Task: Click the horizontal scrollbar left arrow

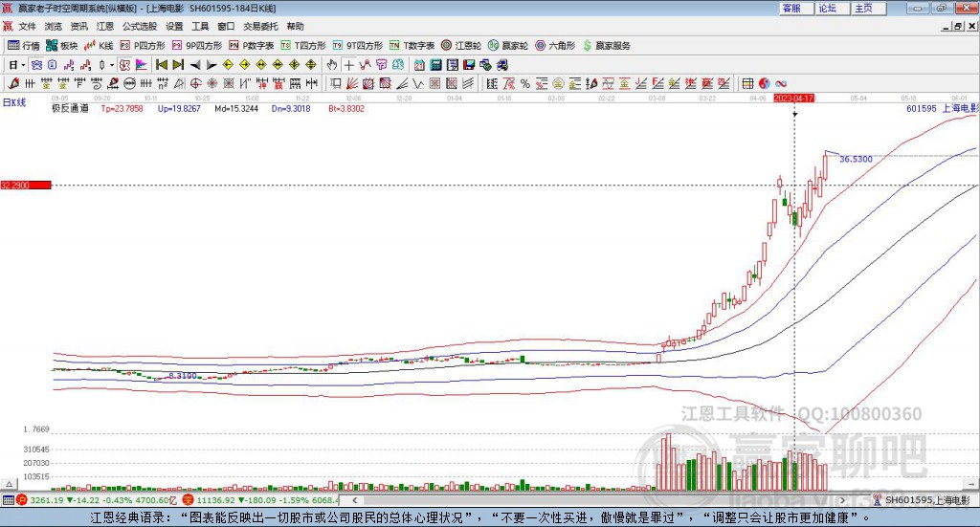Action: click(x=354, y=500)
